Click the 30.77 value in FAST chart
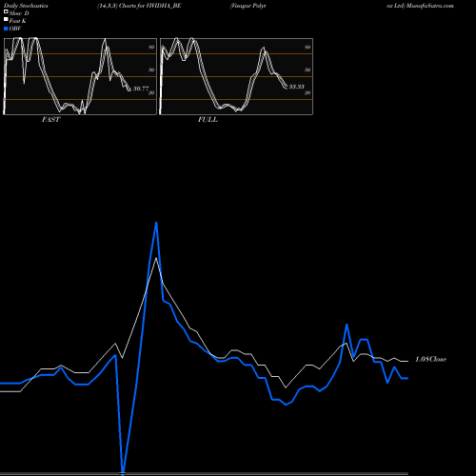The width and height of the screenshot is (476, 476). (x=141, y=89)
